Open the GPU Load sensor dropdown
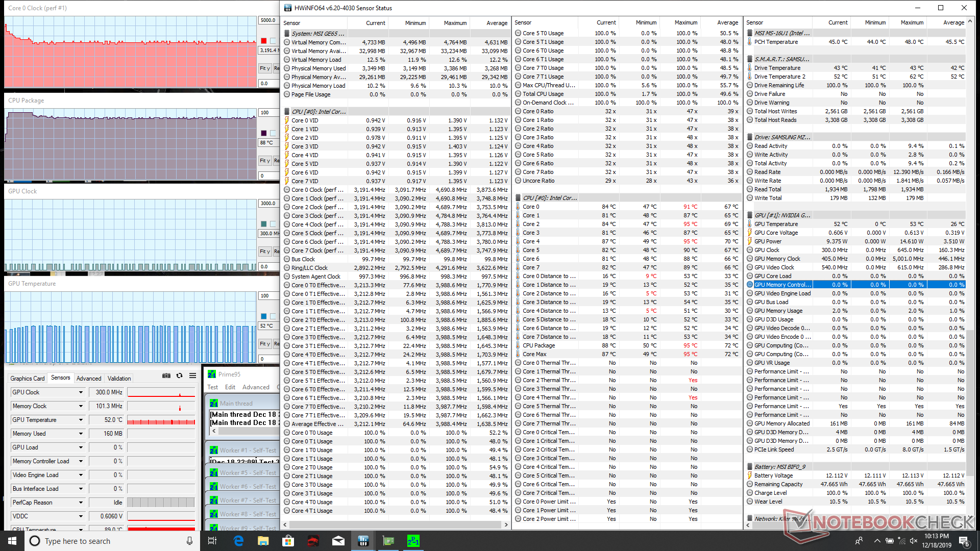Screen dimensions: 980x551 click(x=81, y=447)
